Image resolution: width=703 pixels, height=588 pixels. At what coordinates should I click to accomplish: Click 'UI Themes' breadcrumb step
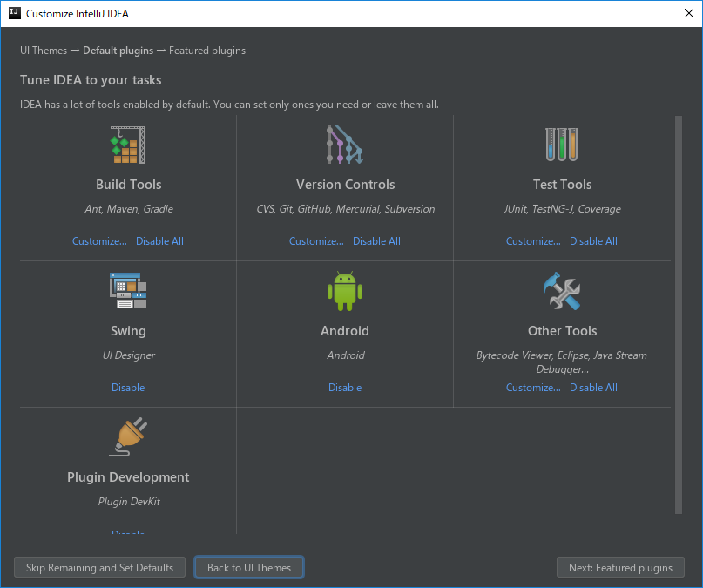[44, 51]
